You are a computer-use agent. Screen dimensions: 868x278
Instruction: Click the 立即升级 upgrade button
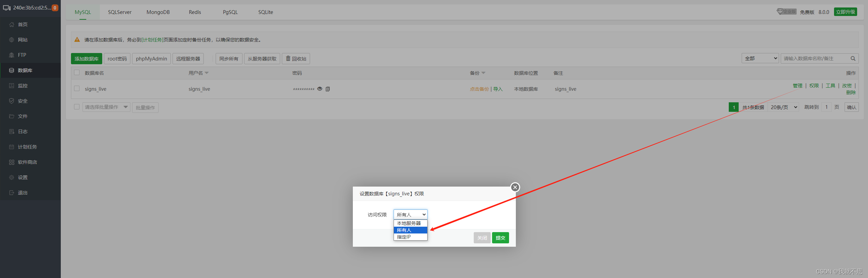tap(845, 12)
